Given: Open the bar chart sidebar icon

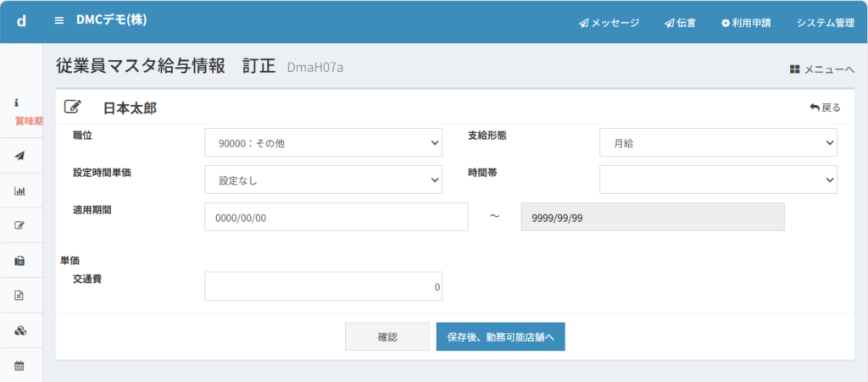Looking at the screenshot, I should click(x=20, y=191).
